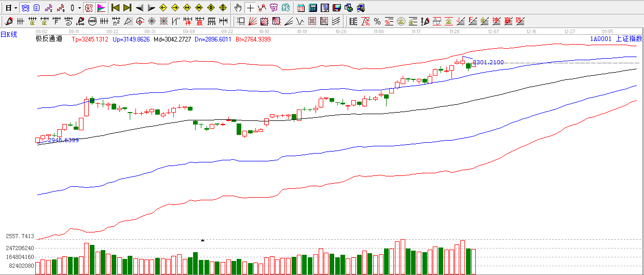The height and width of the screenshot is (275, 644).
Task: Click the 3301.2100 price marker on chart
Action: tap(488, 63)
